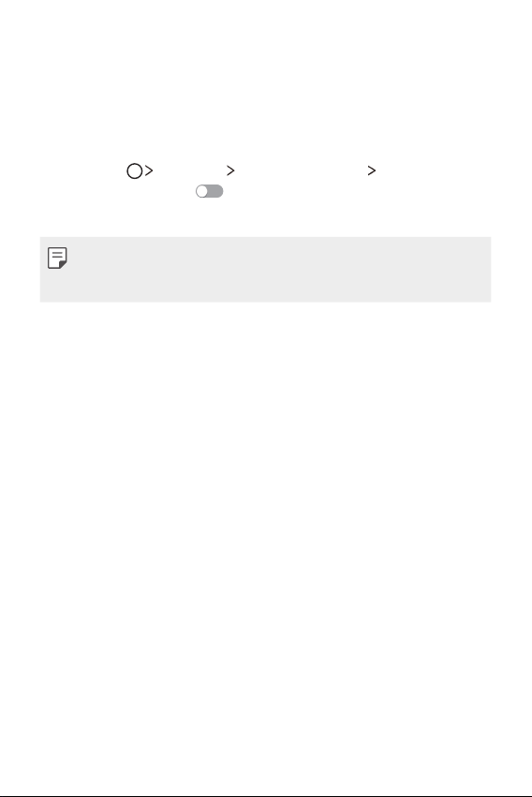Click the last chevron arrow in the path
Viewport: 532px width, 797px height.
tap(372, 170)
